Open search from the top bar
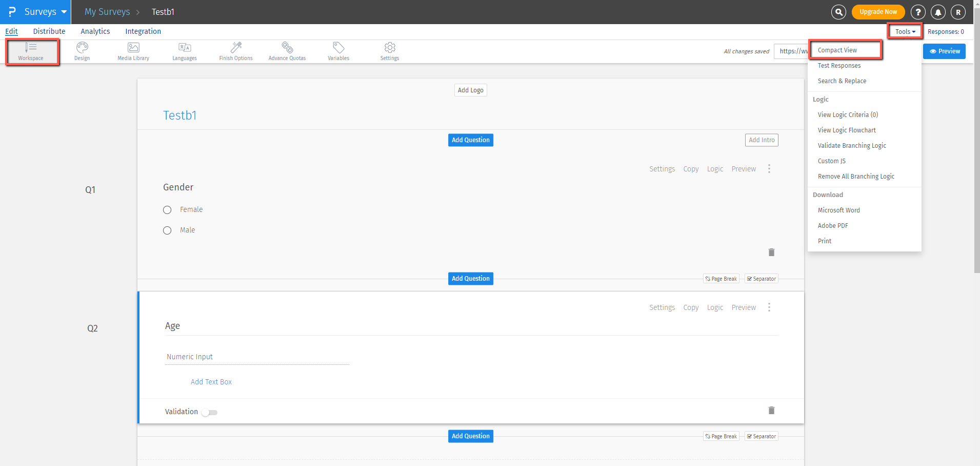Screen dimensions: 980x466 838,11
